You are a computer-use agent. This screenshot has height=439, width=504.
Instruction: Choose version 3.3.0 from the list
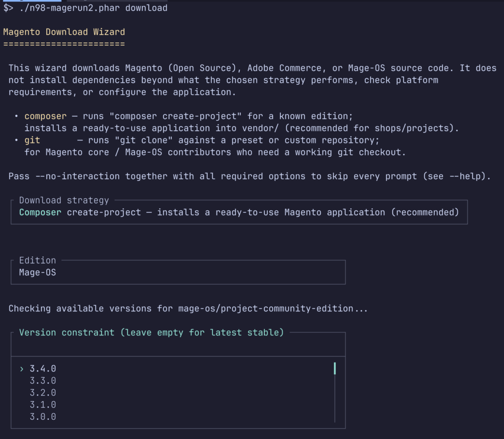[43, 381]
